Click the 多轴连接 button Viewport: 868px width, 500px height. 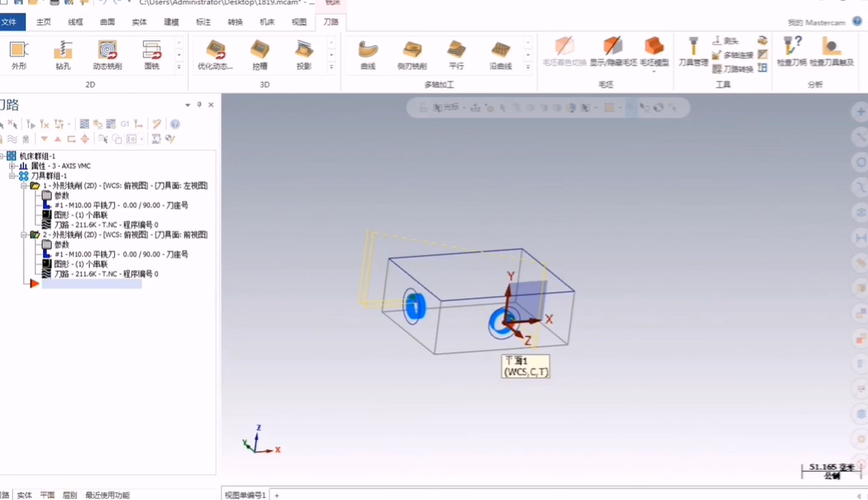point(733,55)
